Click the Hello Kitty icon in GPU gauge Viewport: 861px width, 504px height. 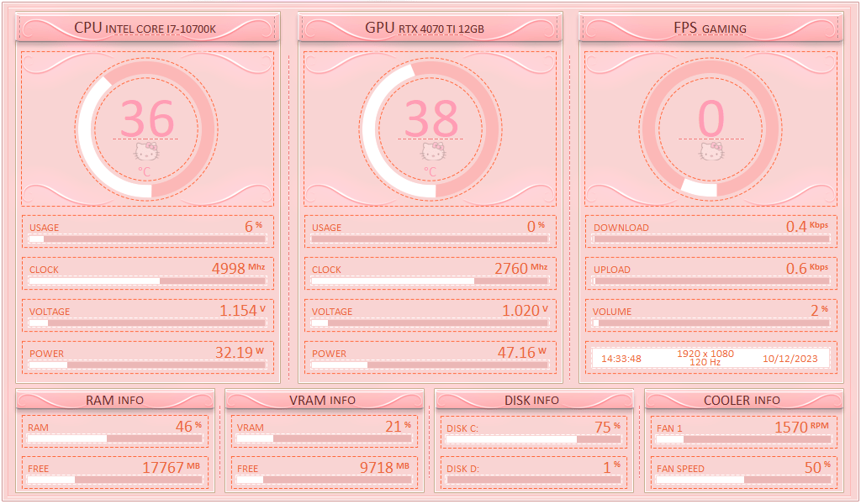click(x=432, y=152)
